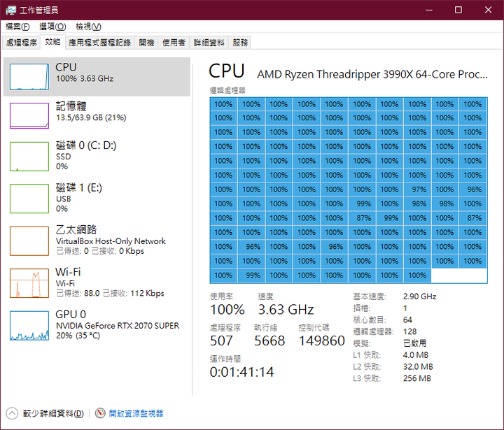This screenshot has width=504, height=430.
Task: Open the 使用者 tab
Action: pos(174,43)
